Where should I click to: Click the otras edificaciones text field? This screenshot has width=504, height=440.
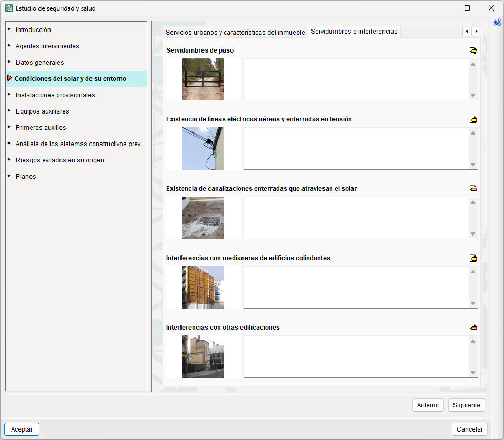(x=356, y=356)
